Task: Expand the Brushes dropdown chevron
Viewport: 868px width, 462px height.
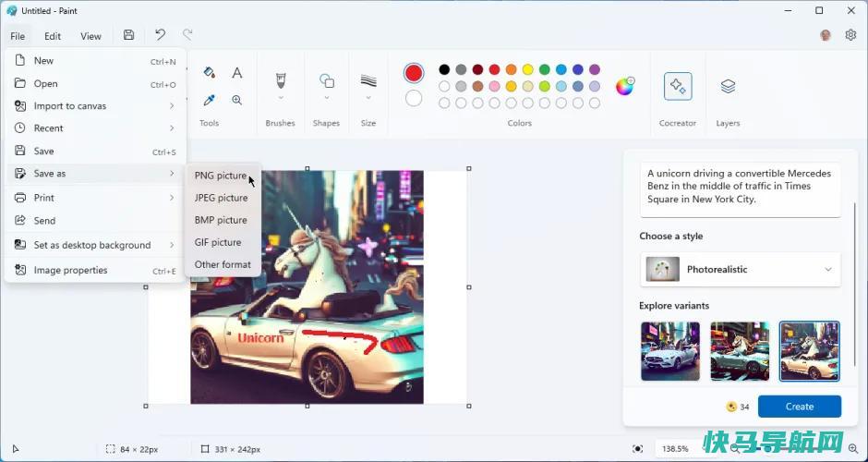Action: (280, 98)
